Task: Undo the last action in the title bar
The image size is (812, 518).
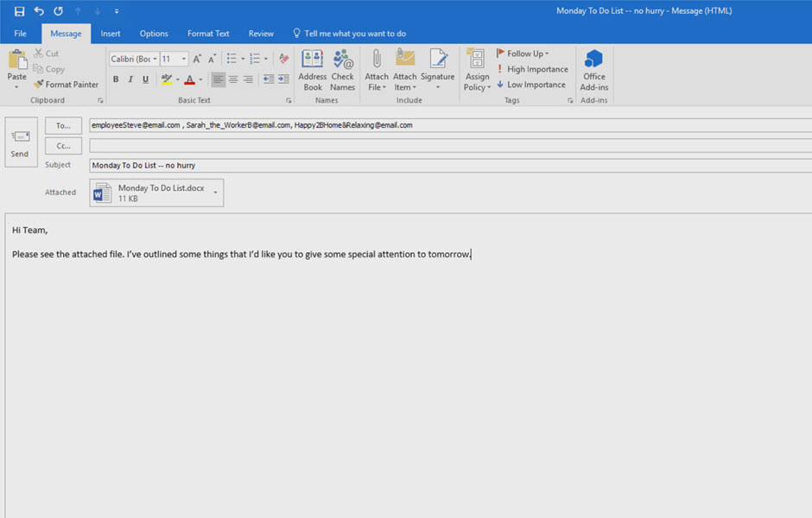Action: pos(39,11)
